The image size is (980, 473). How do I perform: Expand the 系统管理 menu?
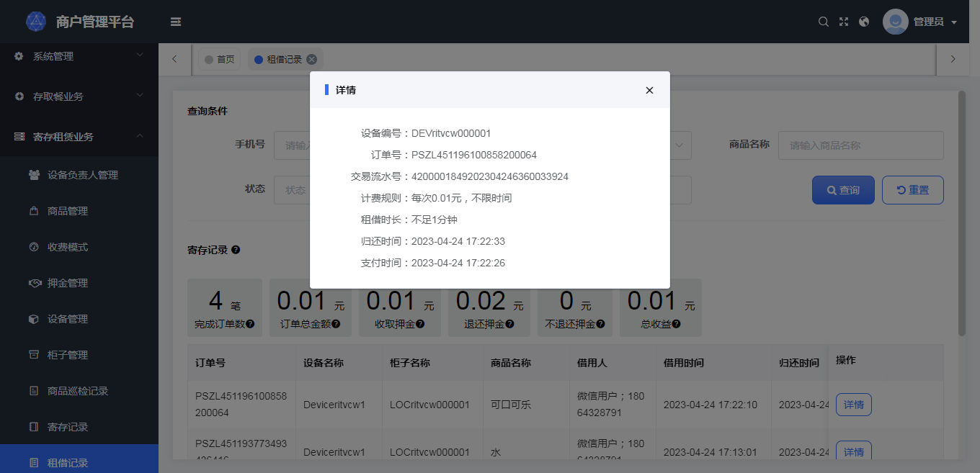[79, 56]
